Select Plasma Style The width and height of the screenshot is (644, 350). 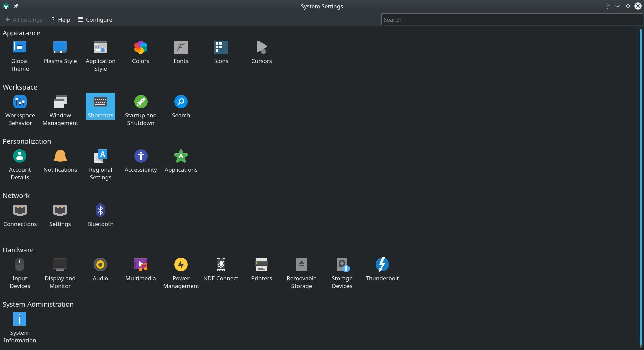click(60, 52)
